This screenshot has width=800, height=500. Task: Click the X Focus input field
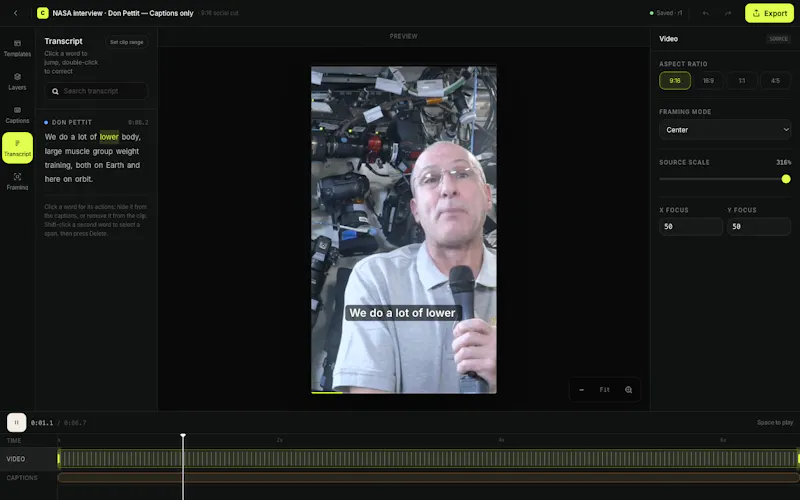[691, 227]
